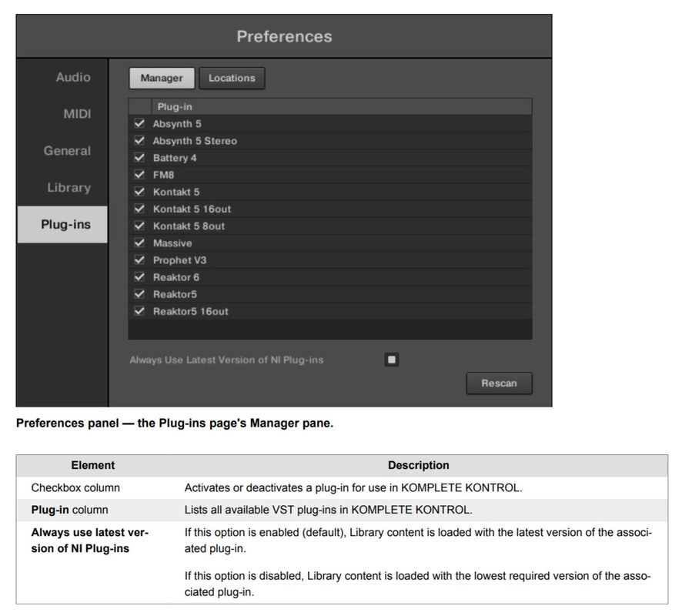Image resolution: width=682 pixels, height=616 pixels.
Task: Deactivate the Battery 4 plug-in checkbox
Action: (x=139, y=158)
